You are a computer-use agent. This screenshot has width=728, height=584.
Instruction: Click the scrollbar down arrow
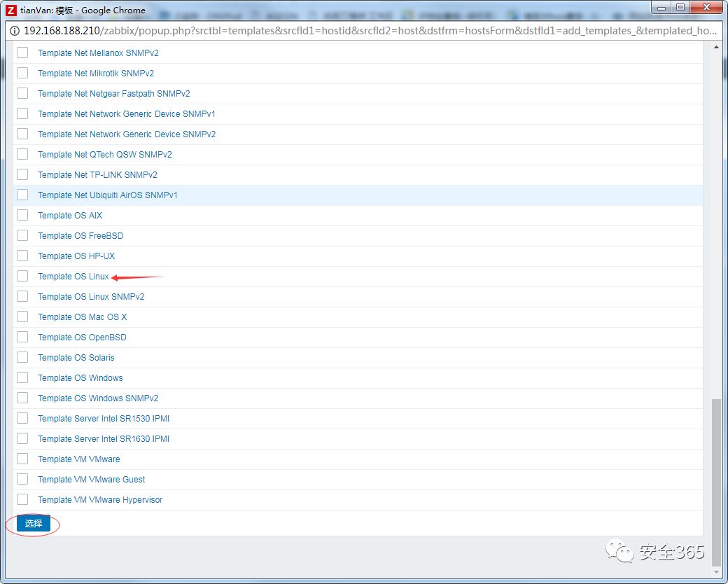coord(716,572)
